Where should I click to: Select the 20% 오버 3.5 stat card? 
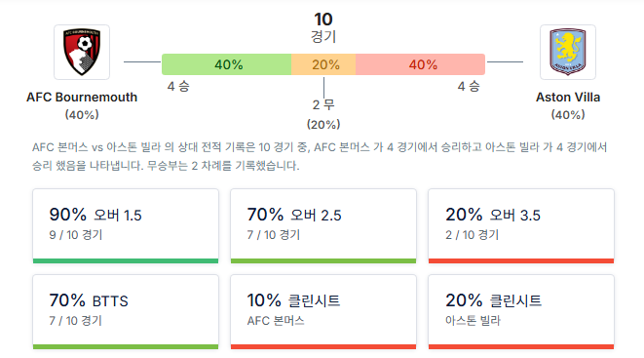[x=521, y=226]
